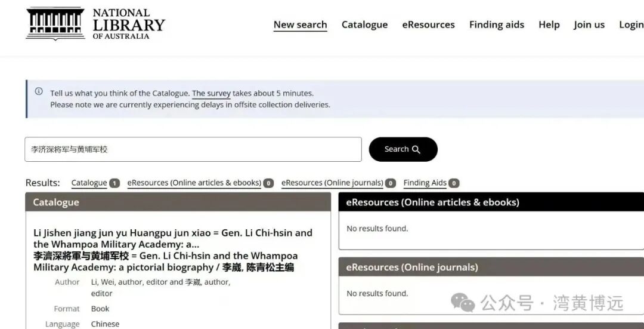Screen dimensions: 644x329
Task: Open the Catalogue navigation item
Action: click(x=365, y=24)
